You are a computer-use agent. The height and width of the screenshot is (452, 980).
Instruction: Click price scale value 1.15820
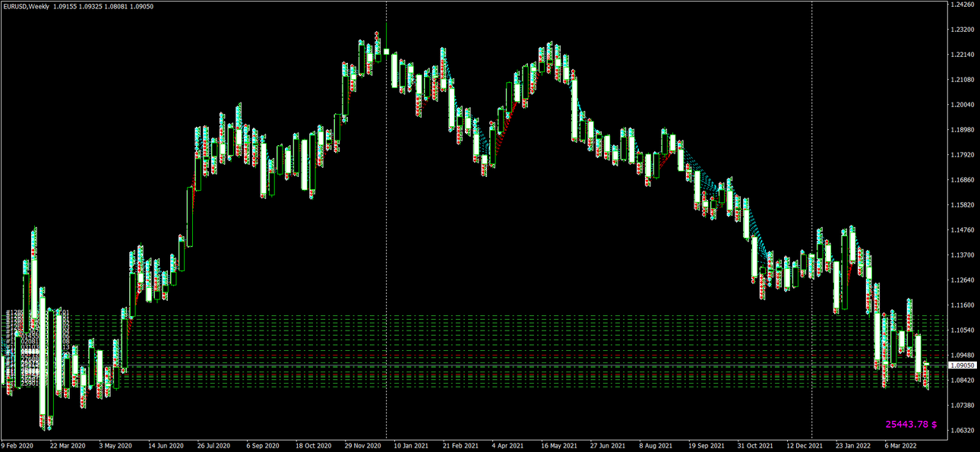tap(961, 205)
